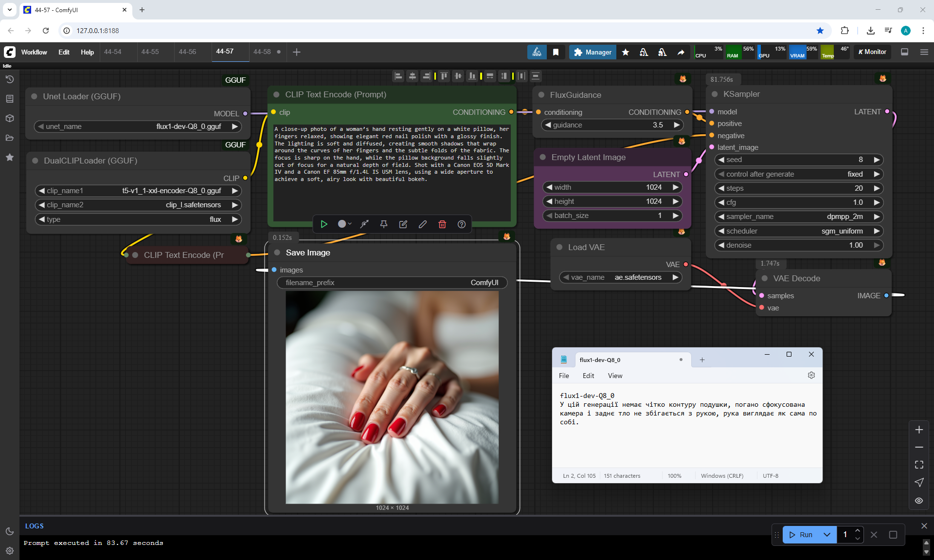934x560 pixels.
Task: Expand the Run button dropdown arrow
Action: tap(827, 535)
